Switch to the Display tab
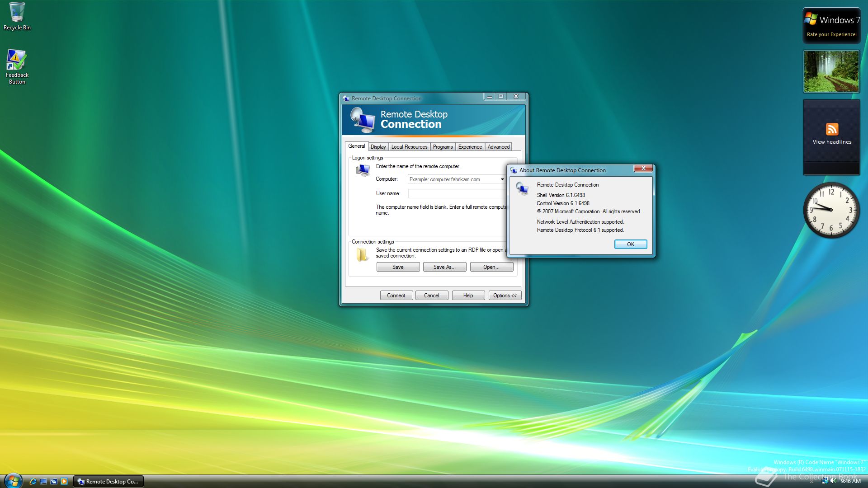 tap(378, 147)
